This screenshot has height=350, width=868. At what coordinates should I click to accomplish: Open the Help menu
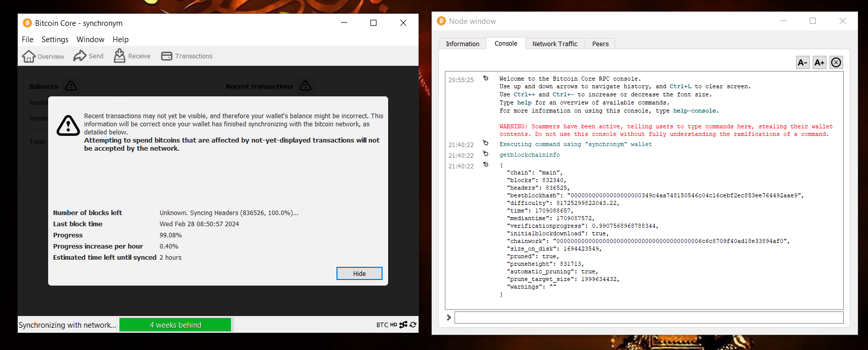(121, 40)
